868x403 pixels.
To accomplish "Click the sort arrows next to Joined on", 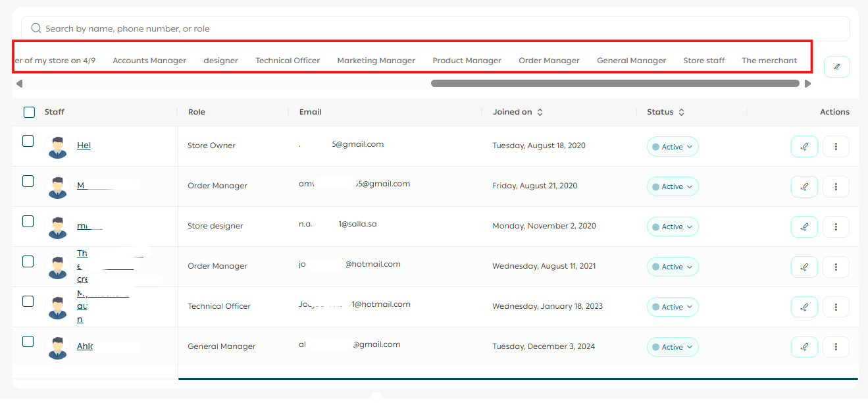I will click(540, 113).
